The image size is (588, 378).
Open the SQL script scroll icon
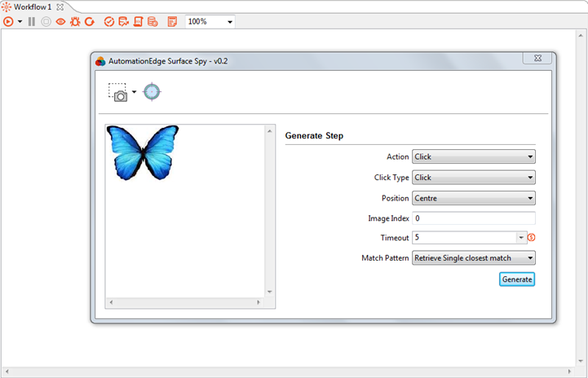(138, 22)
